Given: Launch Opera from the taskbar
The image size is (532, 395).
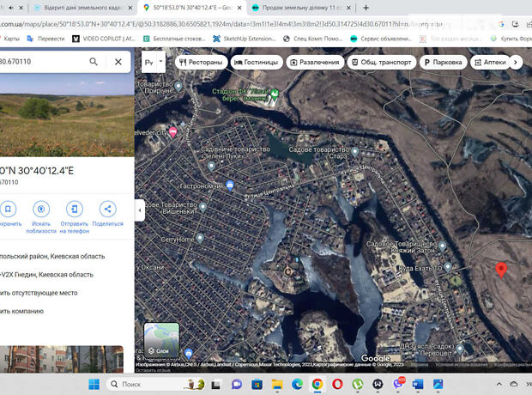Looking at the screenshot, I should pos(338,384).
